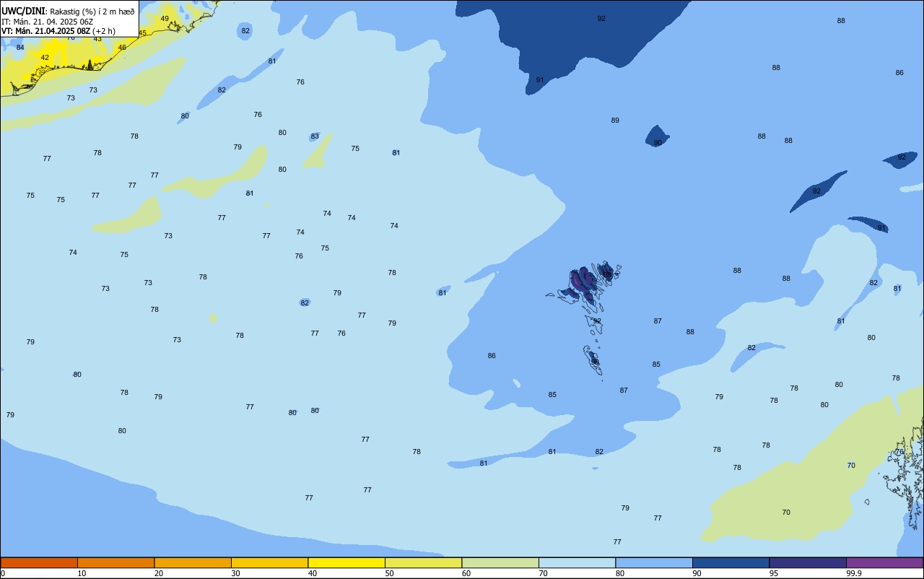Screen dimensions: 924x579
Task: Click the 99.9 legend tick label
Action: tap(854, 573)
